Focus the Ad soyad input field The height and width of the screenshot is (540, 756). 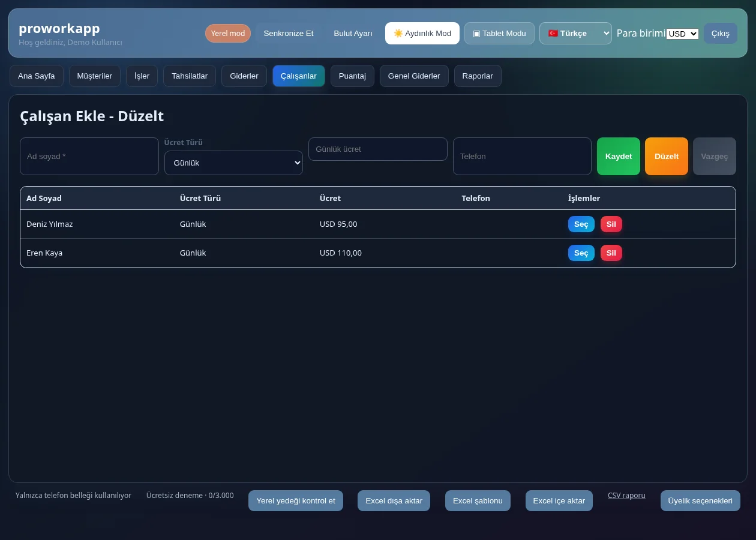point(89,156)
